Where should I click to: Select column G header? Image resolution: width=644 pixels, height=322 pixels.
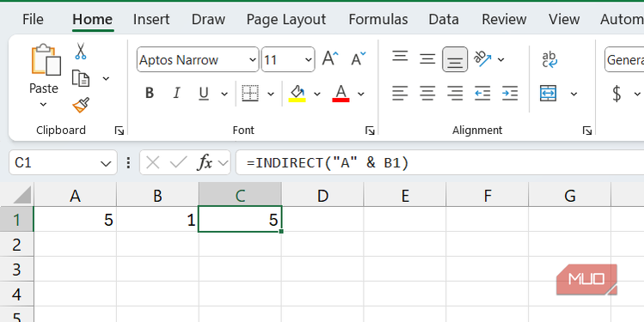[570, 196]
